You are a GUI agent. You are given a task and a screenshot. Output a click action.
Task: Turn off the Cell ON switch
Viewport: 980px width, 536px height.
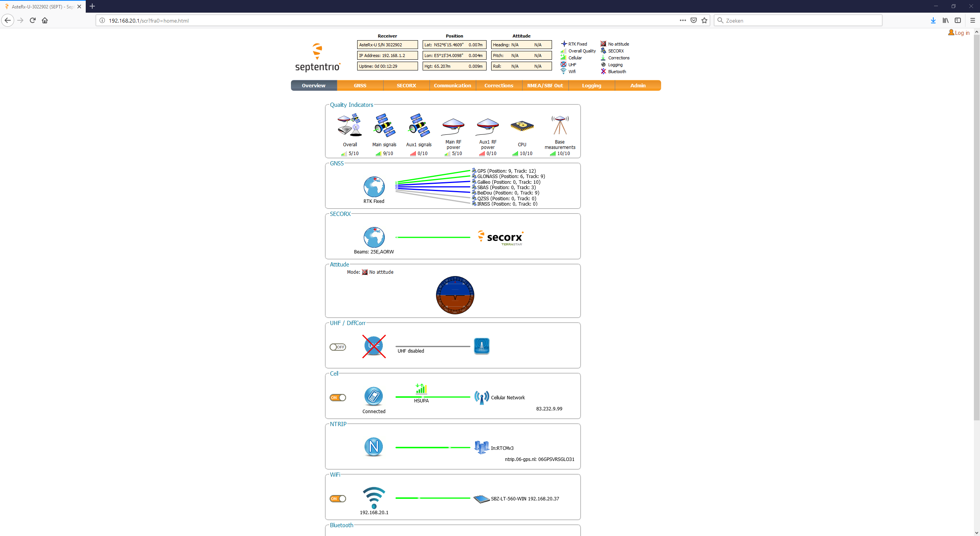pos(338,397)
